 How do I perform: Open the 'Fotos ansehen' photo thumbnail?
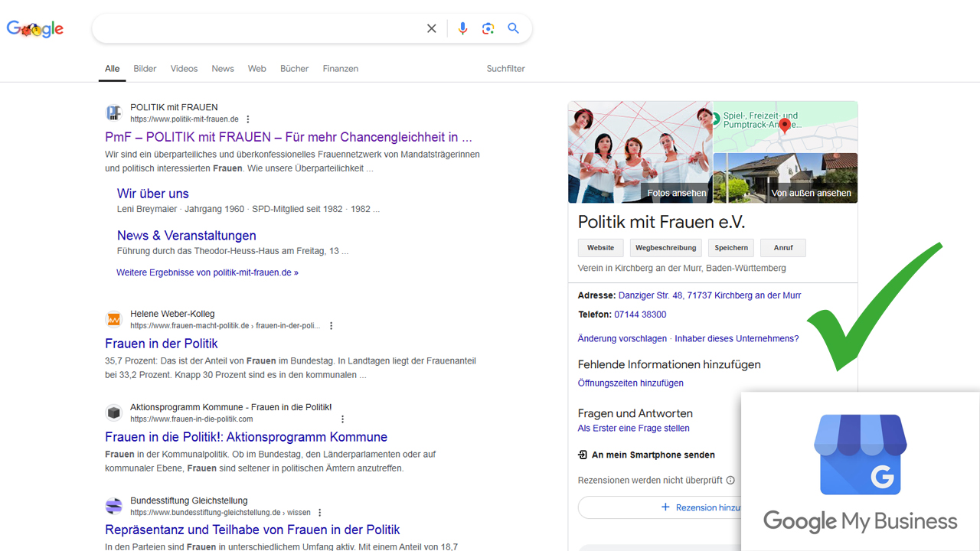coord(640,152)
